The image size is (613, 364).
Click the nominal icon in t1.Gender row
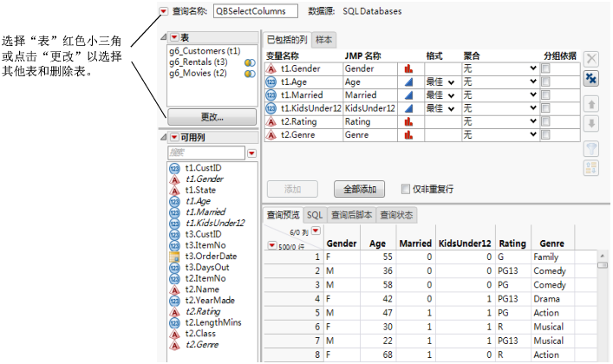[408, 68]
